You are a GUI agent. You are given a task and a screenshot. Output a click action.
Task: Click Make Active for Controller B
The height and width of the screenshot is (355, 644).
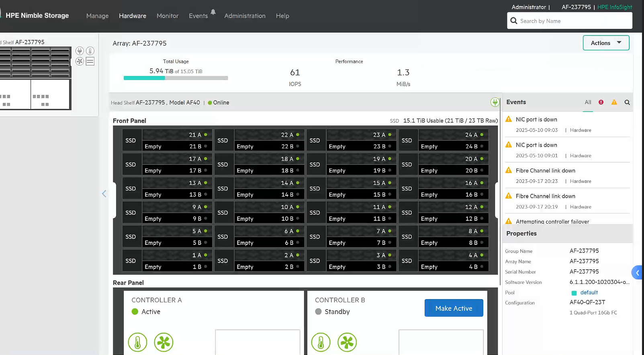point(454,308)
